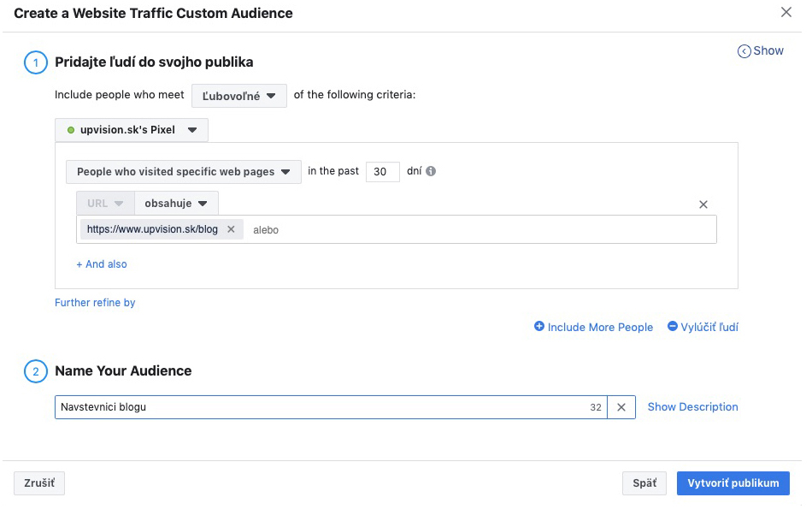812x521 pixels.
Task: Click the minus icon for Vylúčiť ľudí
Action: 672,326
